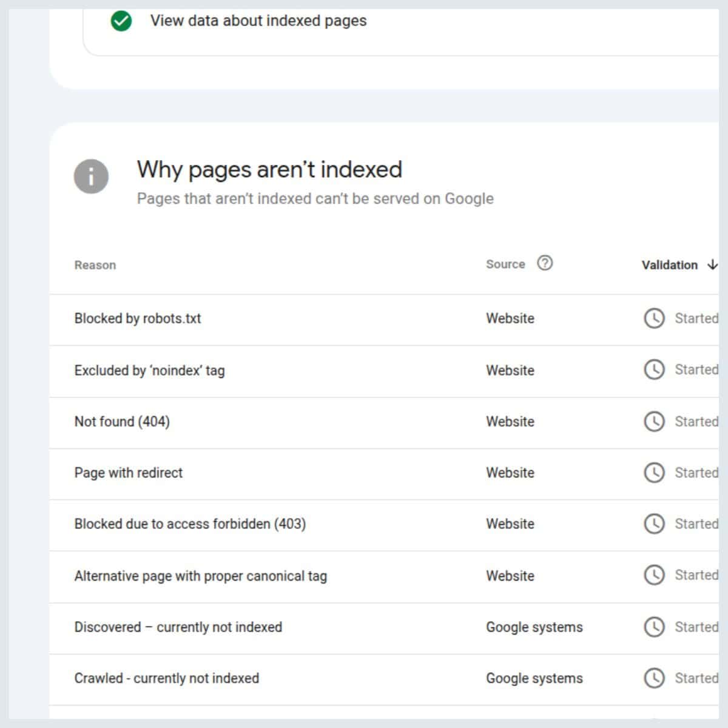Select Alternative page with proper canonical tag
This screenshot has width=728, height=728.
pos(200,576)
